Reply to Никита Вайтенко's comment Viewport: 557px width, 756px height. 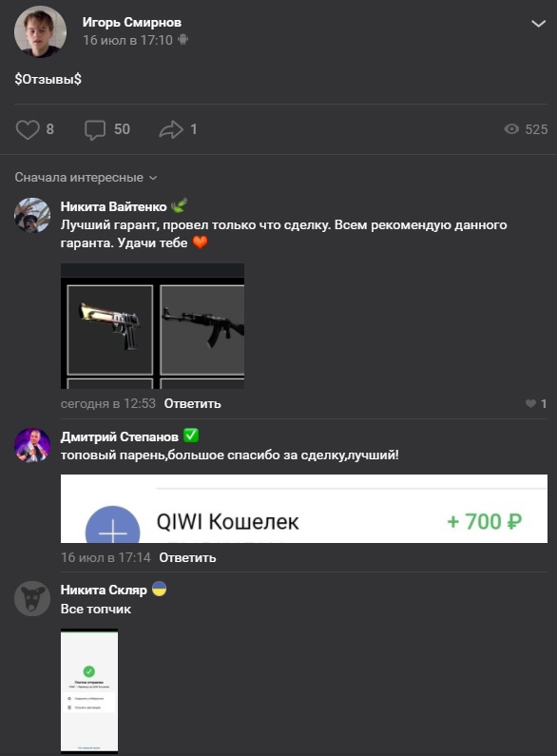tap(192, 403)
